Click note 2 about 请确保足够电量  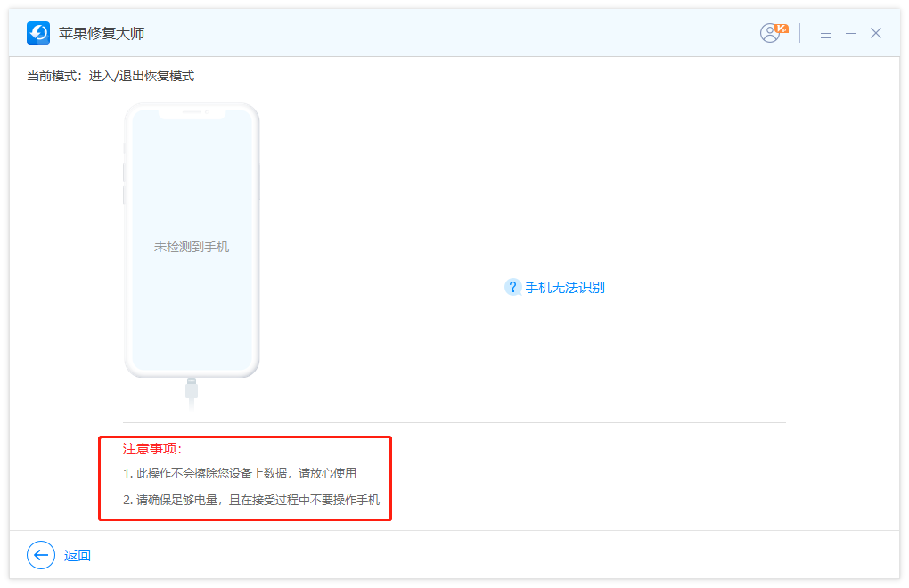click(x=251, y=500)
